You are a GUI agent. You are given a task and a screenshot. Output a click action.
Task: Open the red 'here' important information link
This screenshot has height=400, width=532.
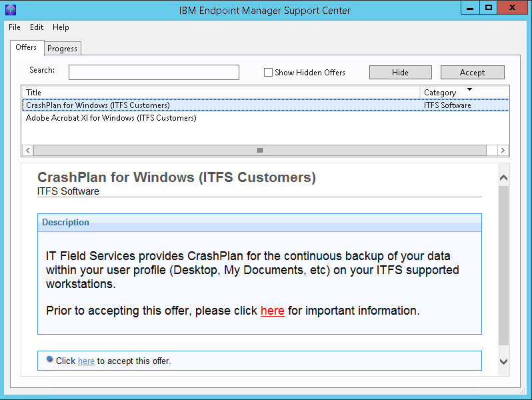tap(273, 311)
